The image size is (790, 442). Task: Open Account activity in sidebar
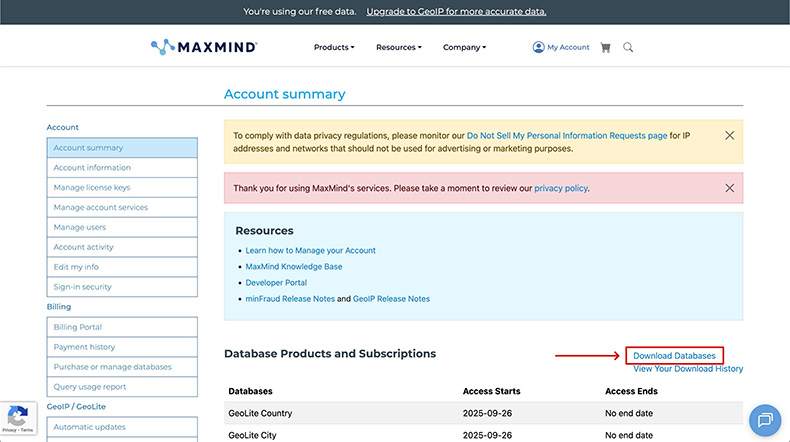[122, 247]
